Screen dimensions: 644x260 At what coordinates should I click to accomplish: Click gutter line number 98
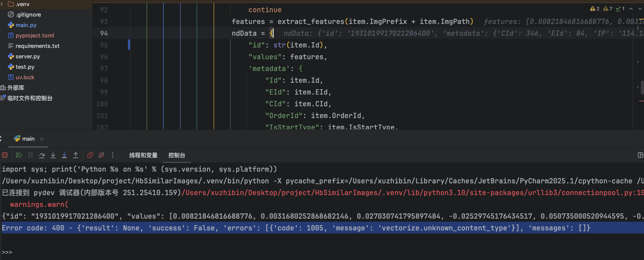pos(104,81)
